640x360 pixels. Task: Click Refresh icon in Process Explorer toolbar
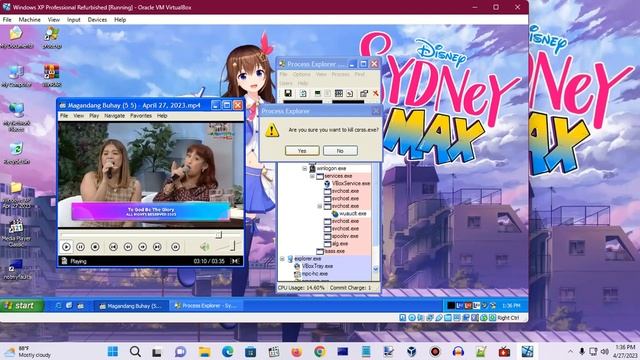tap(303, 93)
